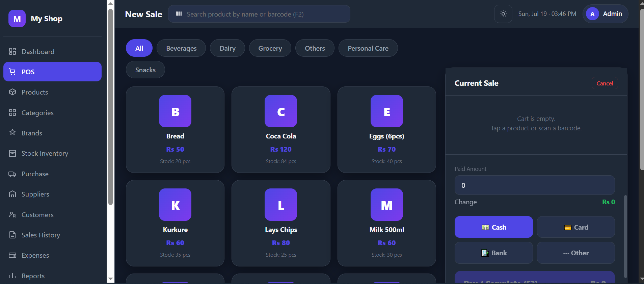Focus the product barcode search box

259,14
